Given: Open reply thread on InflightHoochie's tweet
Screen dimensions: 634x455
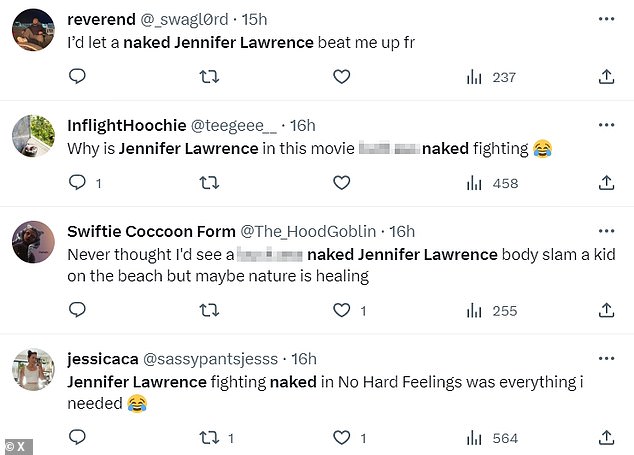Looking at the screenshot, I should 77,183.
